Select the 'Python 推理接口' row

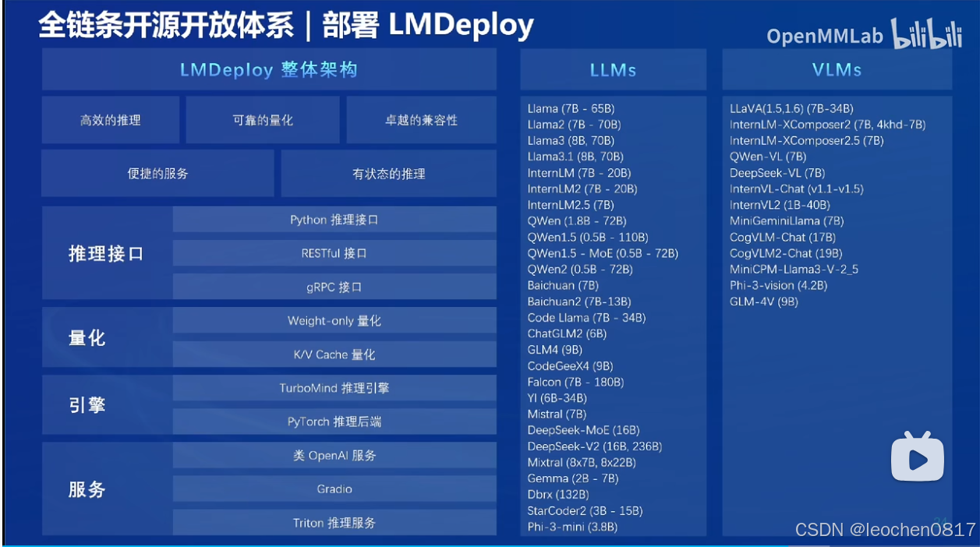click(x=334, y=220)
